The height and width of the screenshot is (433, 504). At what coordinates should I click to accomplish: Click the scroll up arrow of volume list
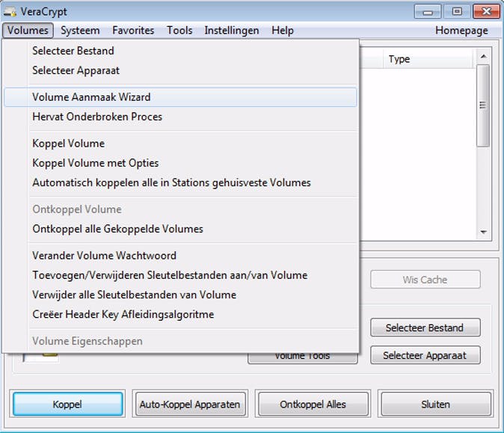coord(483,57)
